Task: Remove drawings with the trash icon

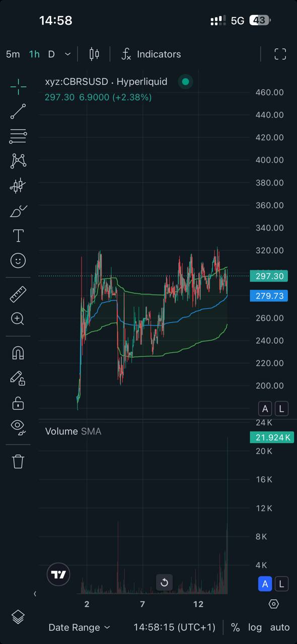Action: pyautogui.click(x=18, y=461)
